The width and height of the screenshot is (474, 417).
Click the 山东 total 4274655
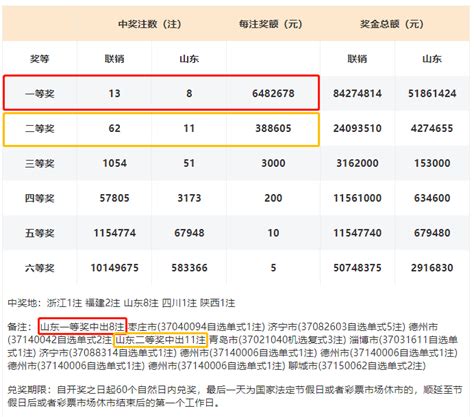(432, 128)
